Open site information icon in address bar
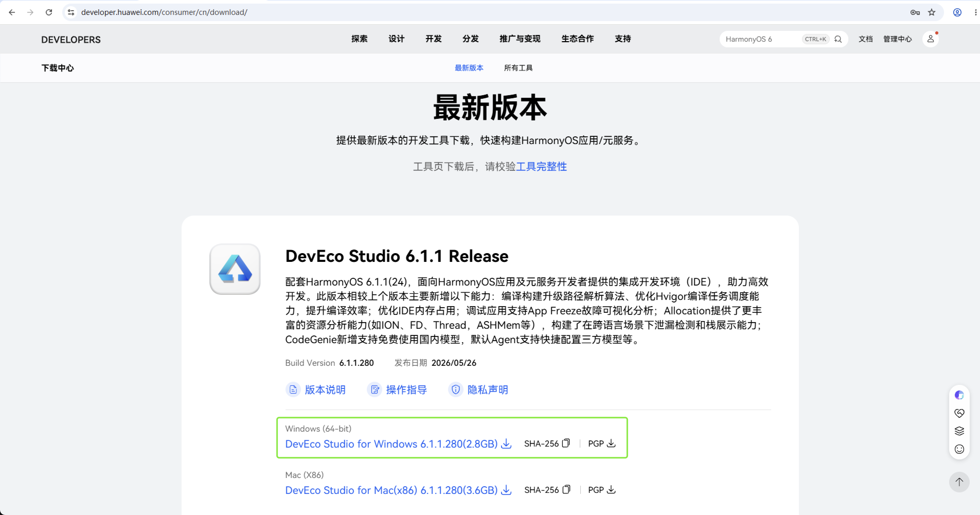The image size is (980, 515). [x=71, y=12]
